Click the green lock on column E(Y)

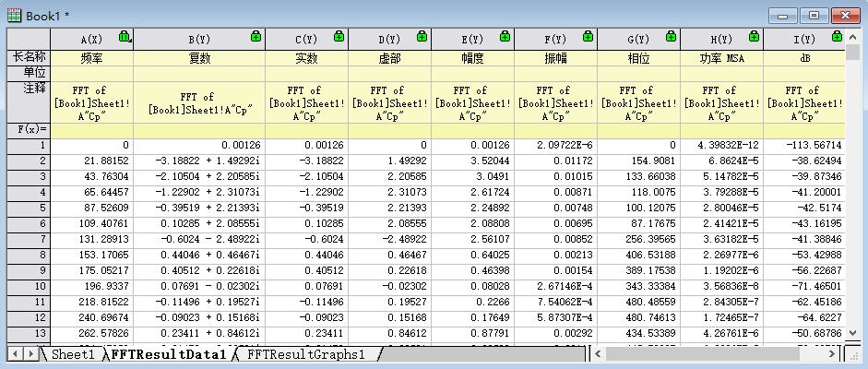505,37
